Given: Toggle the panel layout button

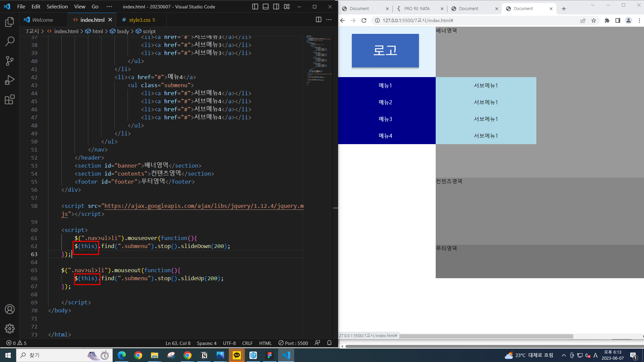Looking at the screenshot, I should [266, 7].
